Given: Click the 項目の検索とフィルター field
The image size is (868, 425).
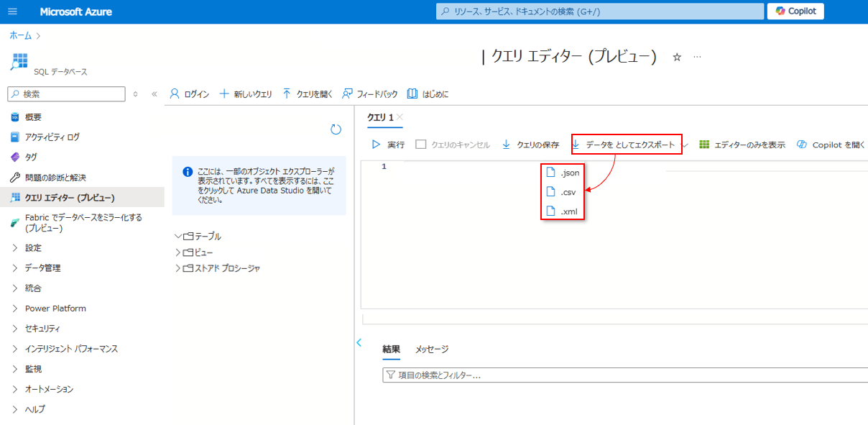Looking at the screenshot, I should [625, 375].
